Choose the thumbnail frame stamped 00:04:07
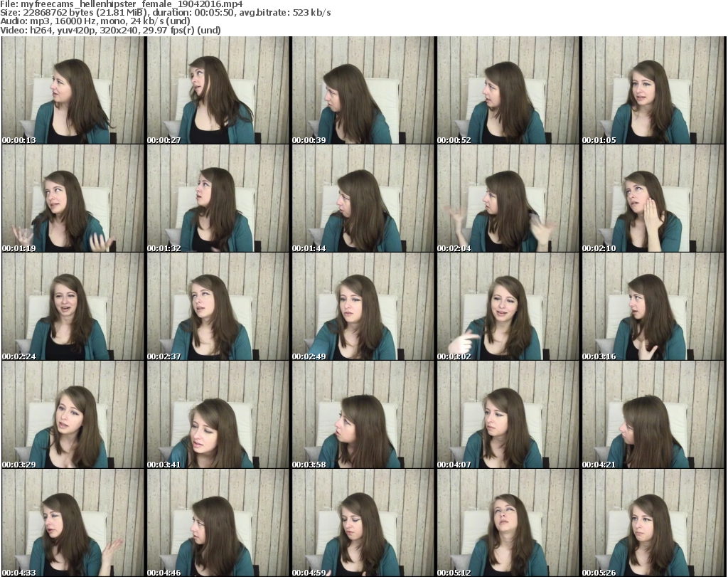728x577 pixels. [x=508, y=414]
